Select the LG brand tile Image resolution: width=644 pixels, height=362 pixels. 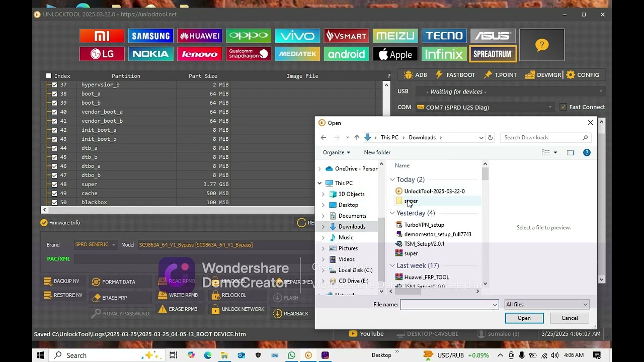click(102, 54)
